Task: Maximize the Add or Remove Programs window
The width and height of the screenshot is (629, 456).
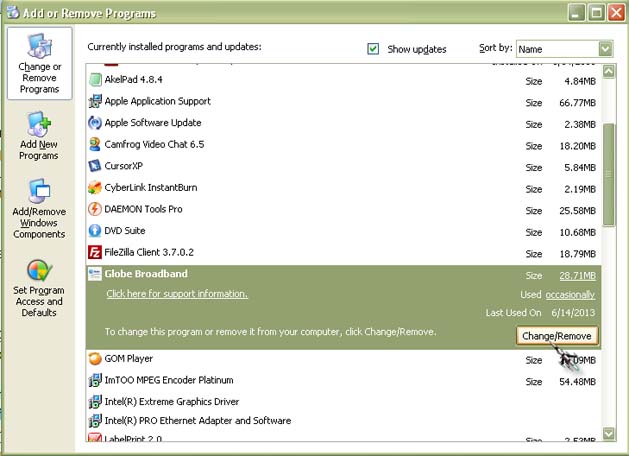Action: (597, 13)
